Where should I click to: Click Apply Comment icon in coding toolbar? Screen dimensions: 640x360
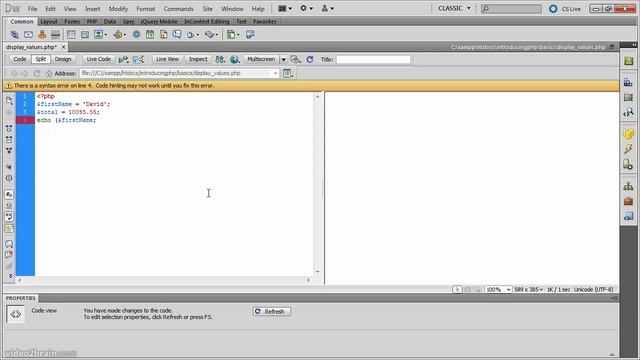[x=9, y=244]
